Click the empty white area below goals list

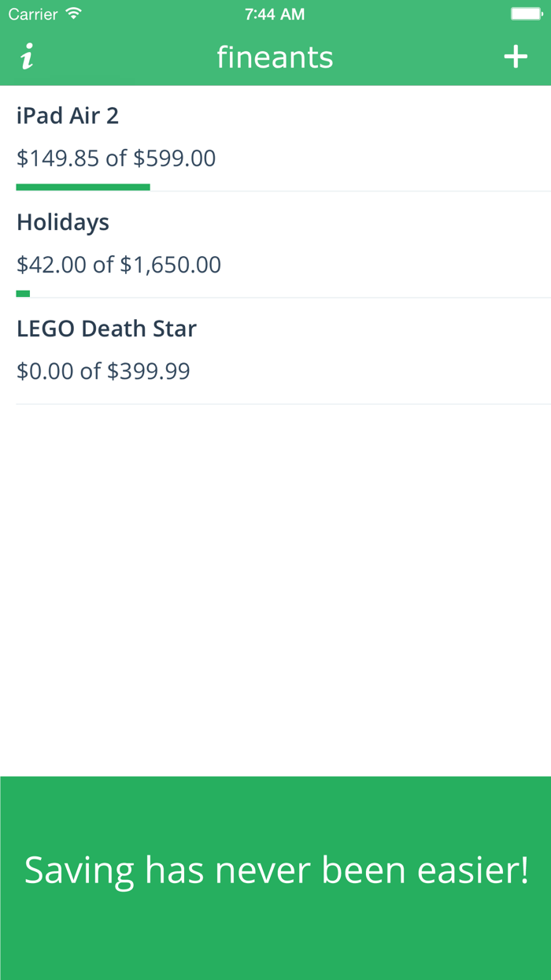(275, 591)
